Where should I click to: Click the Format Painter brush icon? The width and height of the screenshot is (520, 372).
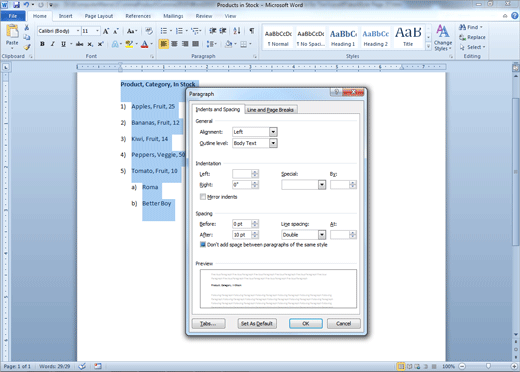27,47
